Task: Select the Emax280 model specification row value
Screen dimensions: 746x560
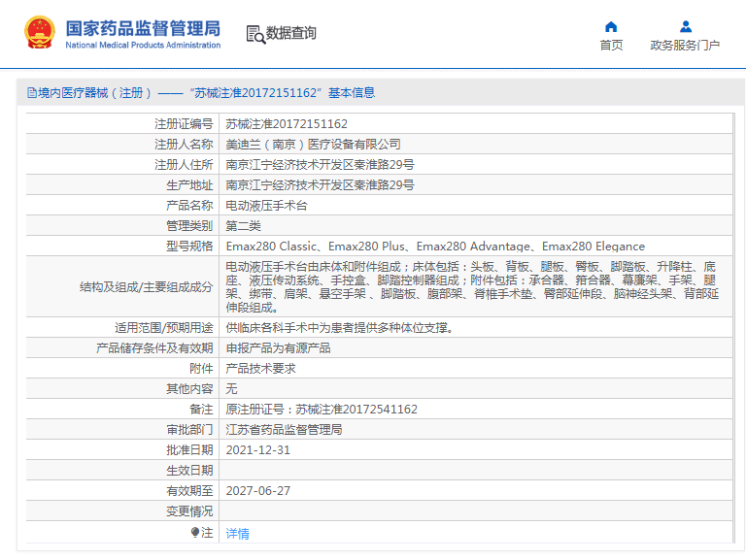Action: (435, 247)
